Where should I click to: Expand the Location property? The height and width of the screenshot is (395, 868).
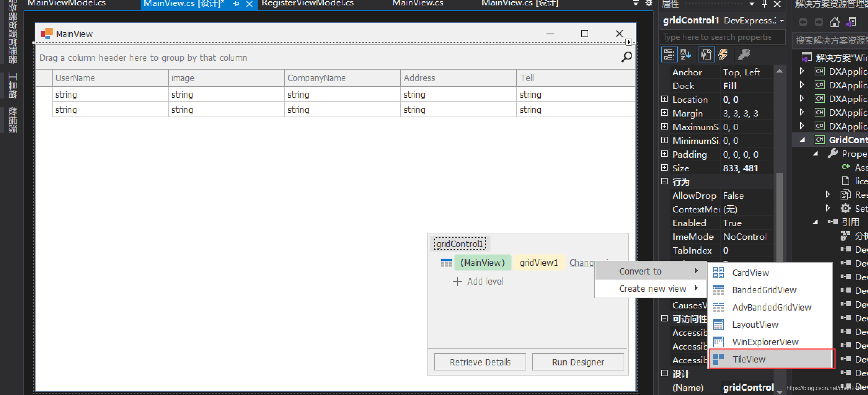pos(664,99)
